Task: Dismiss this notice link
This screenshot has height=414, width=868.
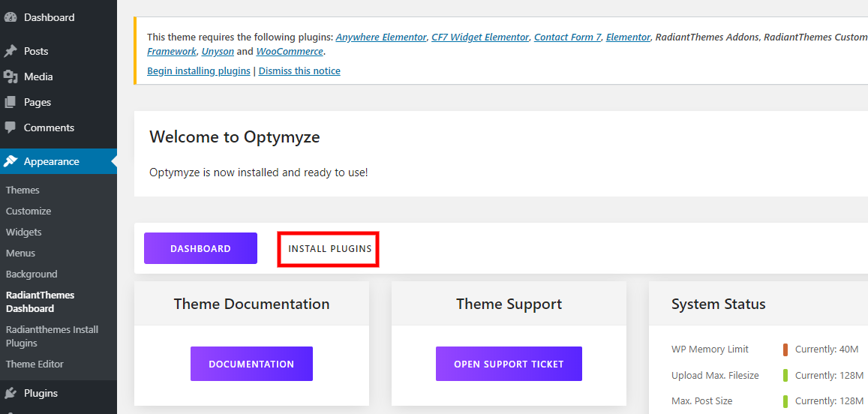Action: point(299,70)
